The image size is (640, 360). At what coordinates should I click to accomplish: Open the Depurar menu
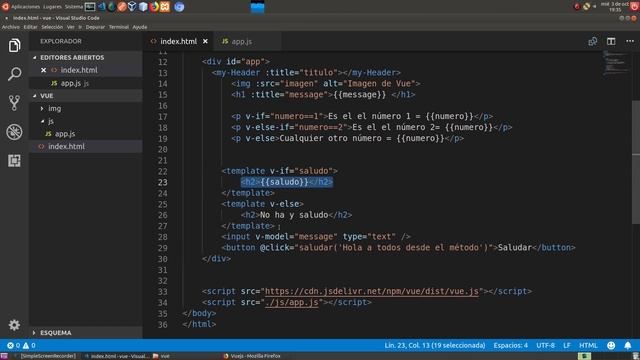pos(95,27)
